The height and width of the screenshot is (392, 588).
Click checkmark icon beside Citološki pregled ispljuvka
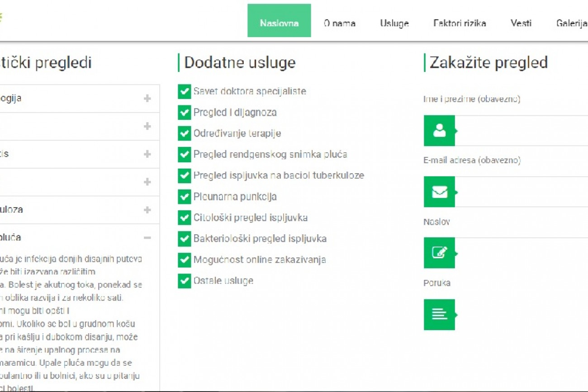coord(185,217)
